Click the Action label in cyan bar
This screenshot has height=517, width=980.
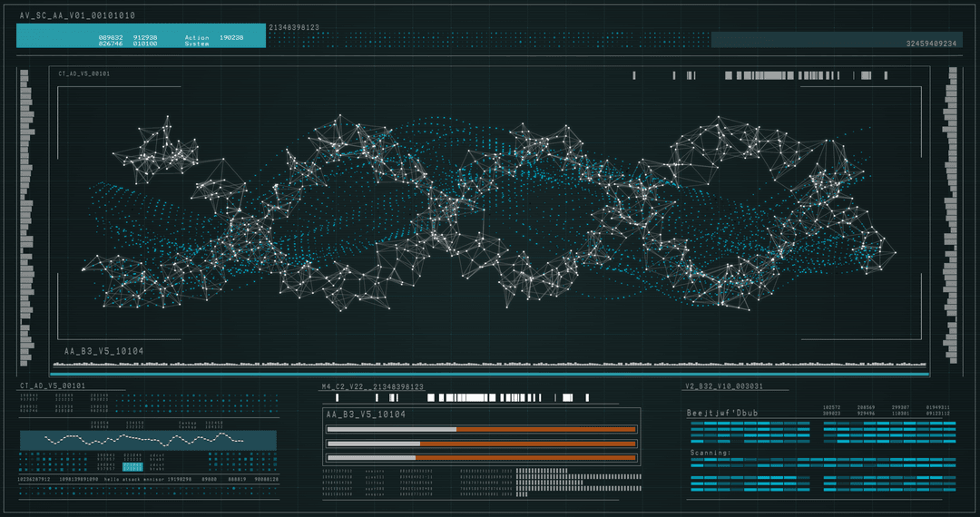click(197, 37)
